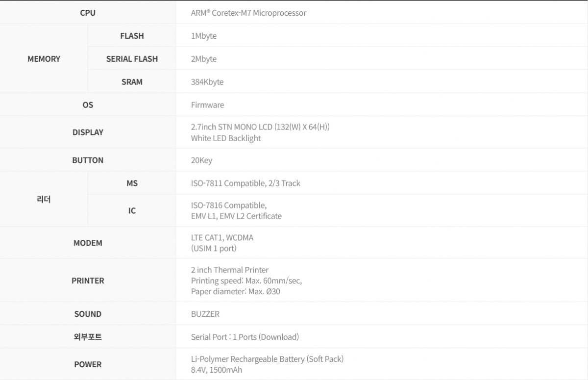The image size is (588, 380).
Task: Click the BUTTON row label
Action: (x=88, y=160)
